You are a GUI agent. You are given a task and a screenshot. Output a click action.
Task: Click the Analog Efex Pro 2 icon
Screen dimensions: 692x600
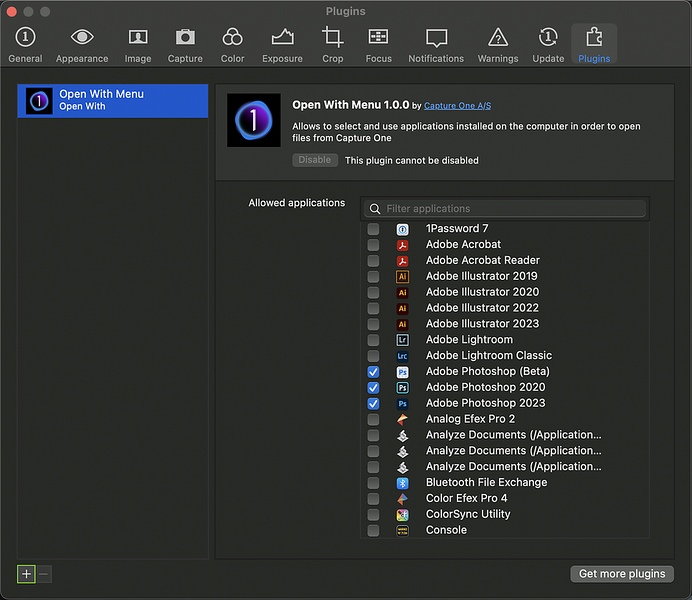tap(402, 420)
